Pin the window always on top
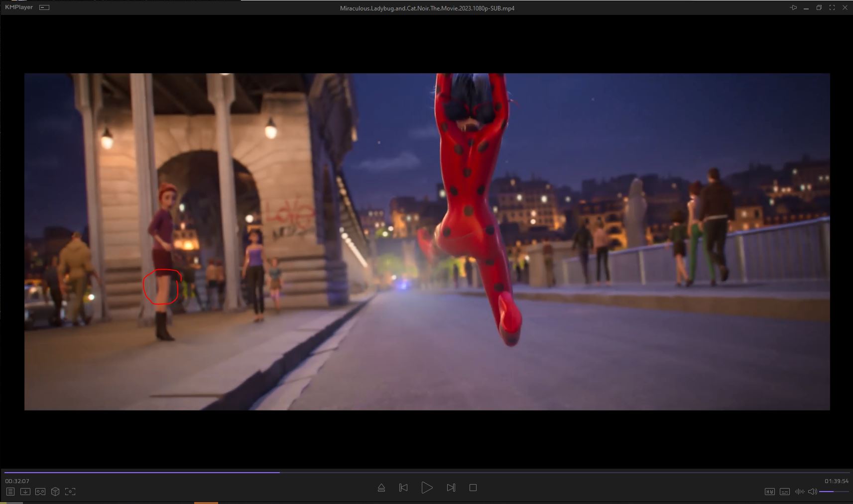853x504 pixels. 793,7
